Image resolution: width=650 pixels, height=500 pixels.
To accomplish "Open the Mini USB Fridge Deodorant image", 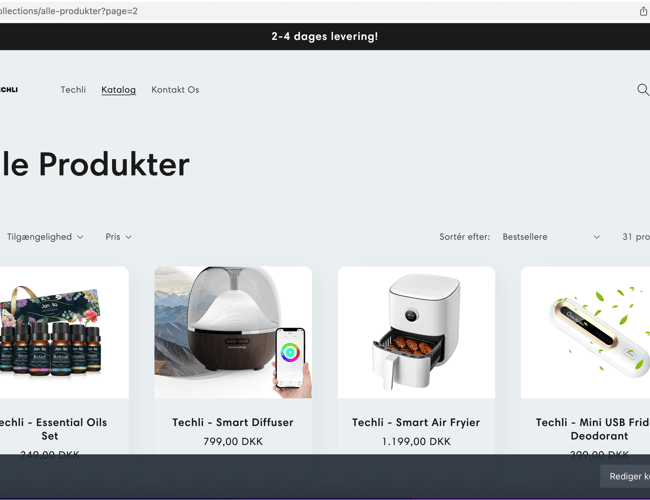I will (585, 333).
